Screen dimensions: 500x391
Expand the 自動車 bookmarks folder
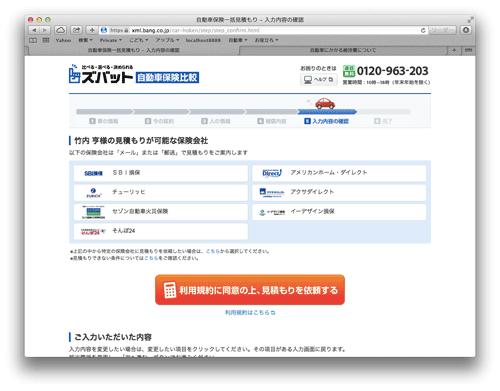(238, 40)
